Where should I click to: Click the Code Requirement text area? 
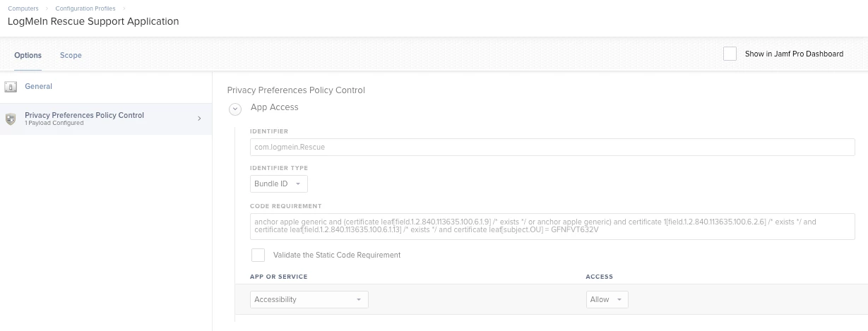[x=552, y=227]
